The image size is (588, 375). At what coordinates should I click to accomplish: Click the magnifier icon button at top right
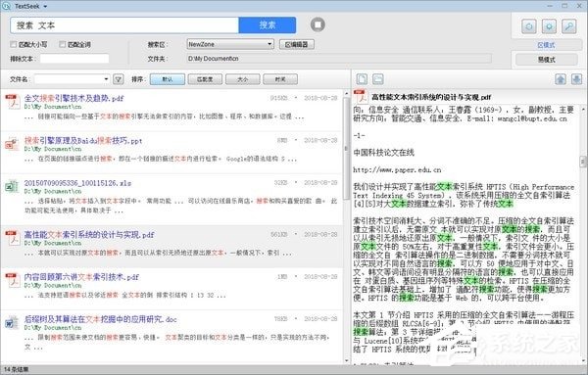tap(568, 26)
